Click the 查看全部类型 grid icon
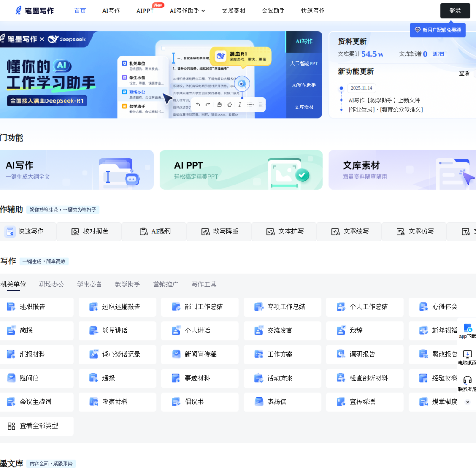Screen dimensions: 476x476 point(11,426)
